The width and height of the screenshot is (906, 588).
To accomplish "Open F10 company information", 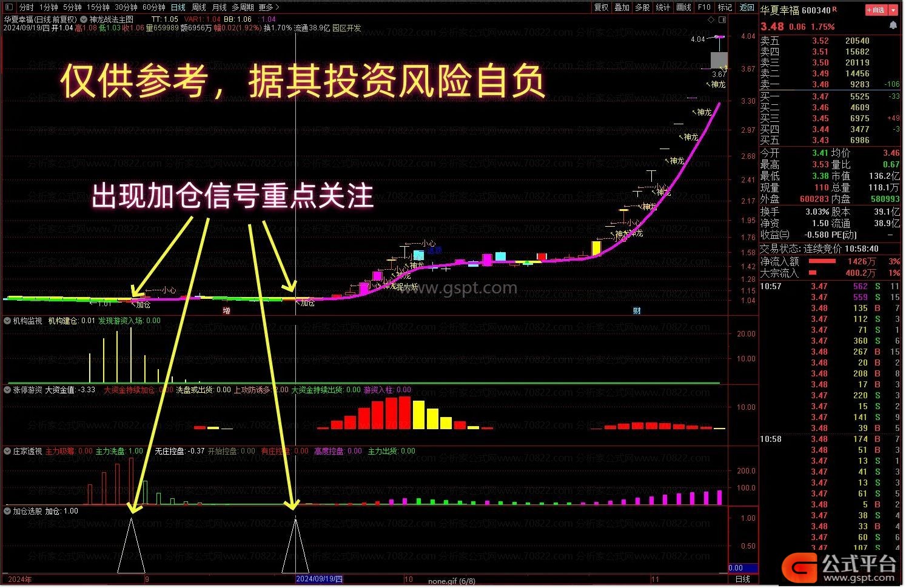I will point(704,7).
